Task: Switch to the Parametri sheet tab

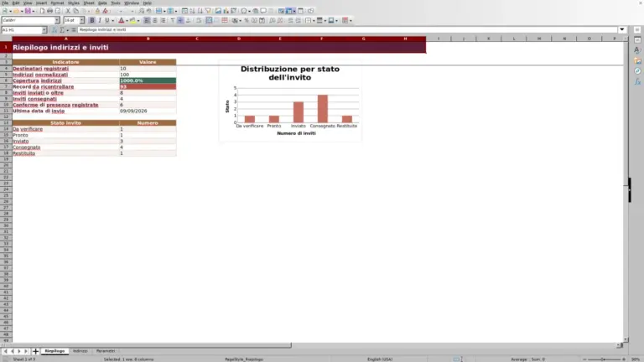Action: [x=106, y=351]
